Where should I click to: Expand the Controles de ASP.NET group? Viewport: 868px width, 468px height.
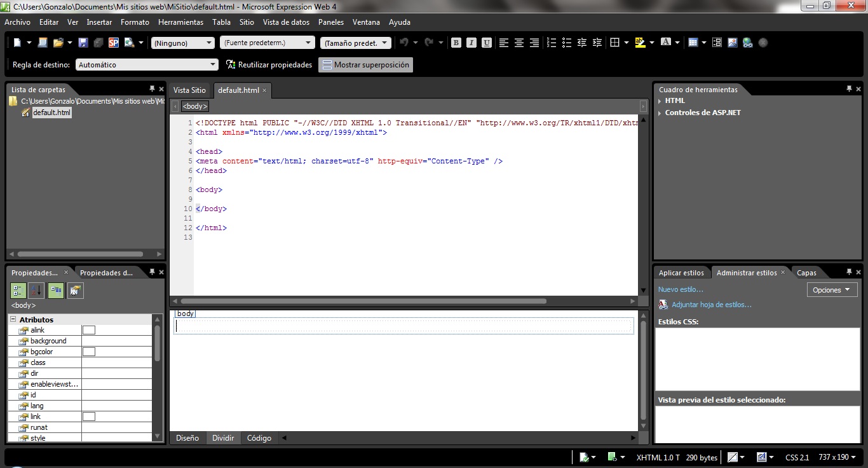(x=660, y=113)
